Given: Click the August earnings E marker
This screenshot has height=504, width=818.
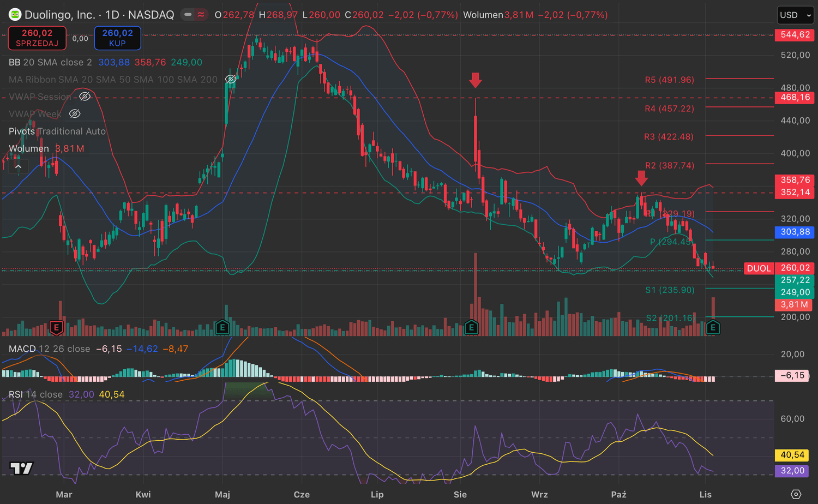Looking at the screenshot, I should pos(471,327).
